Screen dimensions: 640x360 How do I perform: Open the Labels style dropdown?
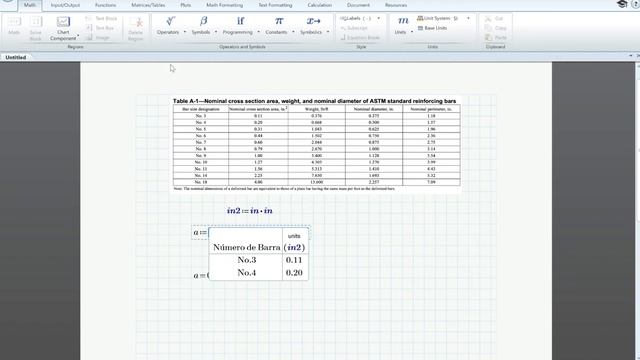point(360,19)
